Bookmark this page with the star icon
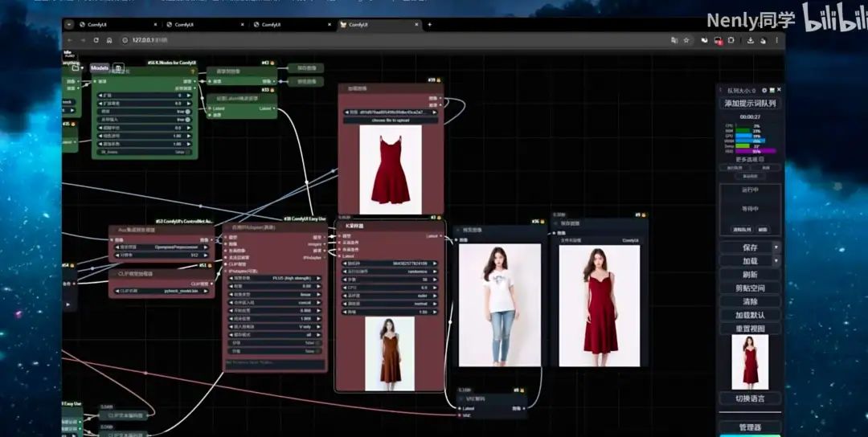 coord(686,40)
